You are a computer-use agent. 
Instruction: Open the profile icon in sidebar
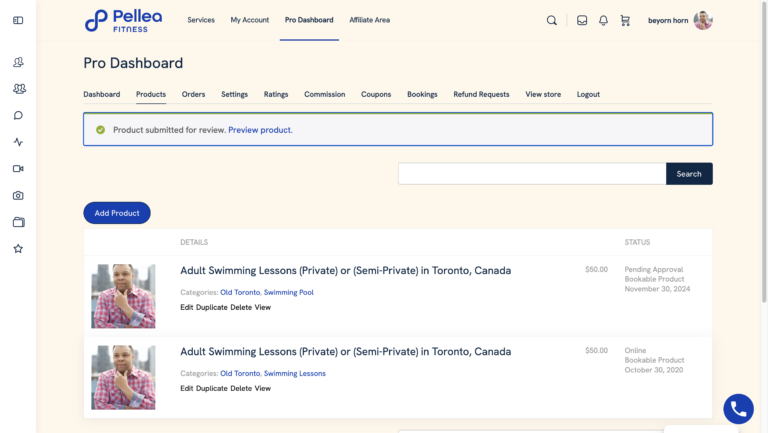[18, 62]
